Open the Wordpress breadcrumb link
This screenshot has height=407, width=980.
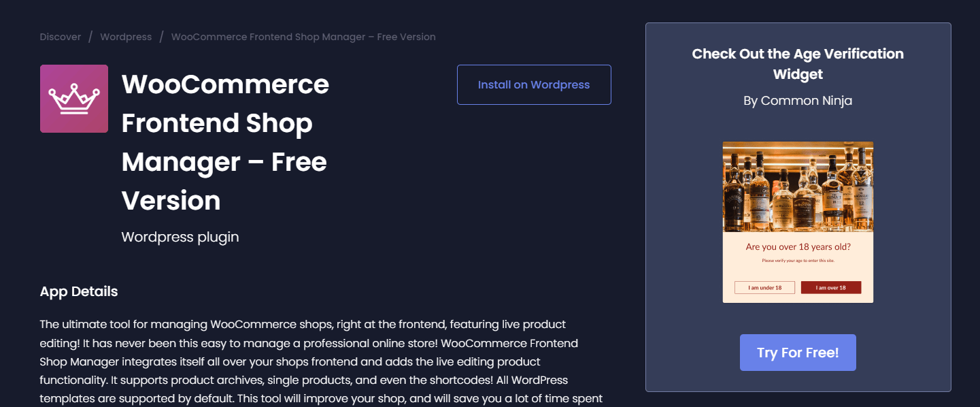[126, 36]
